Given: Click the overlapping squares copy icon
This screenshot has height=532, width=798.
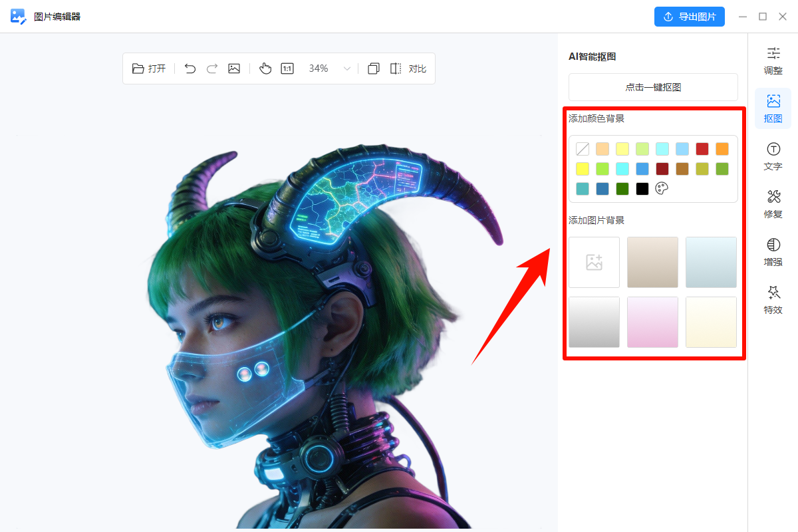Looking at the screenshot, I should [x=374, y=68].
